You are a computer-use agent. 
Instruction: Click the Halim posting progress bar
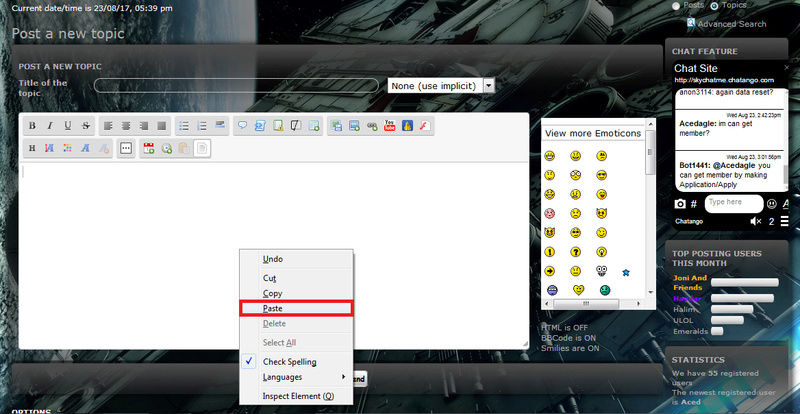pyautogui.click(x=732, y=309)
